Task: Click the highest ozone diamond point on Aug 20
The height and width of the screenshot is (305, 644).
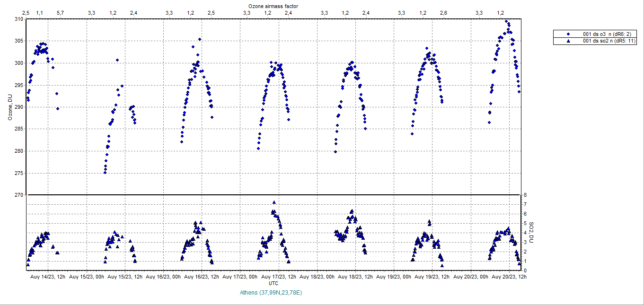Action: tap(506, 21)
